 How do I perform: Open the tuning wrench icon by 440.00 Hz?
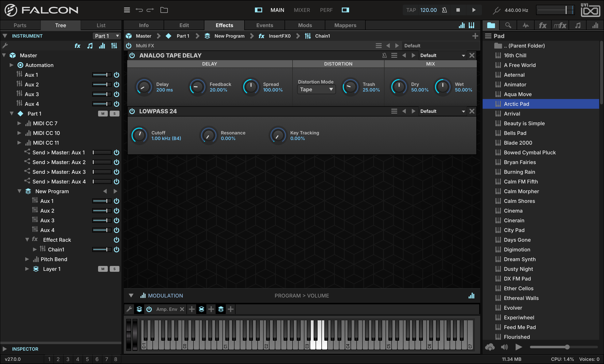(496, 10)
